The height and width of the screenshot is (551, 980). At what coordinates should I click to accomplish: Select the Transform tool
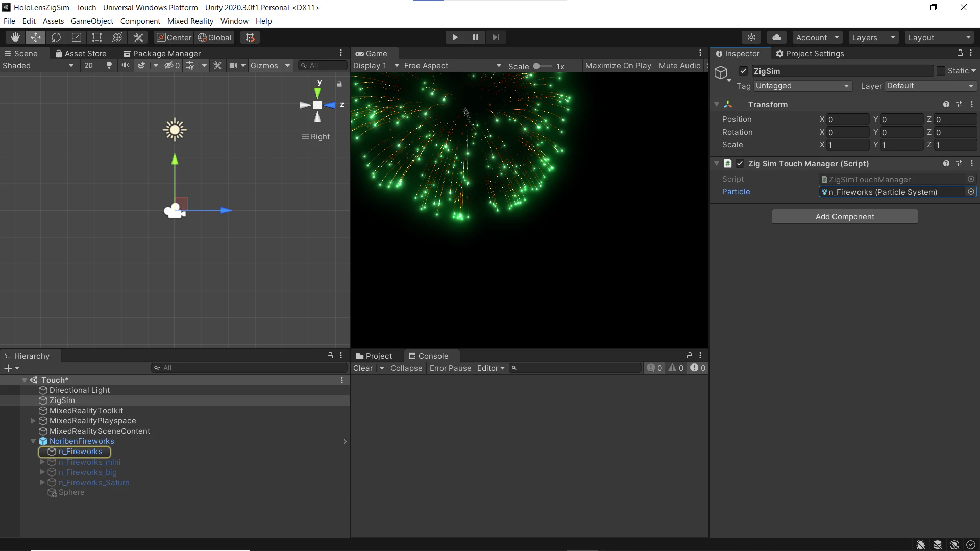[117, 37]
